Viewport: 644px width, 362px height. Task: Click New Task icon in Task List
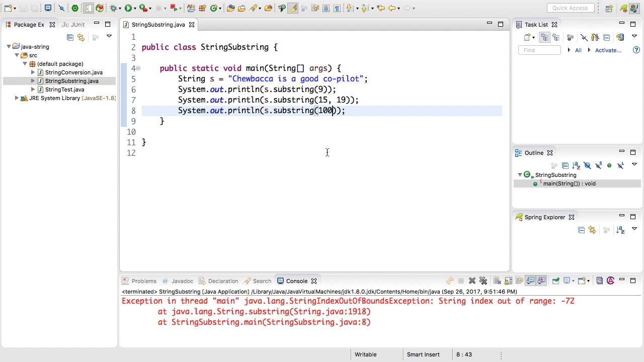[x=527, y=37]
